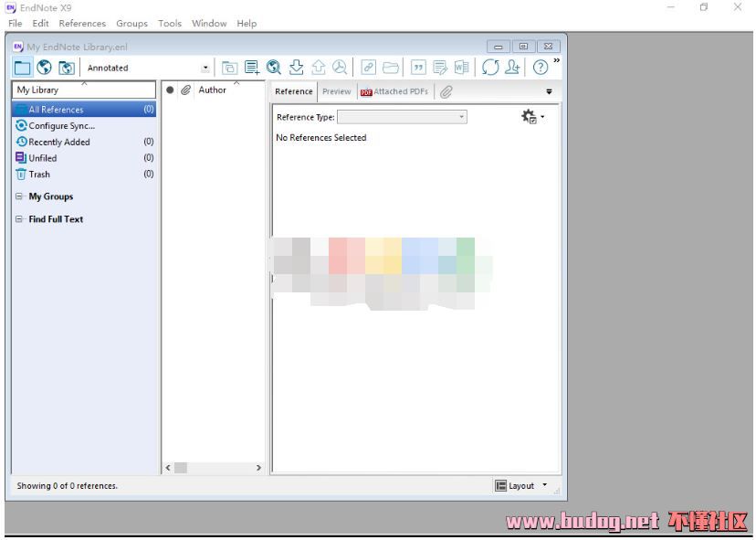Open Help question mark icon

[541, 68]
